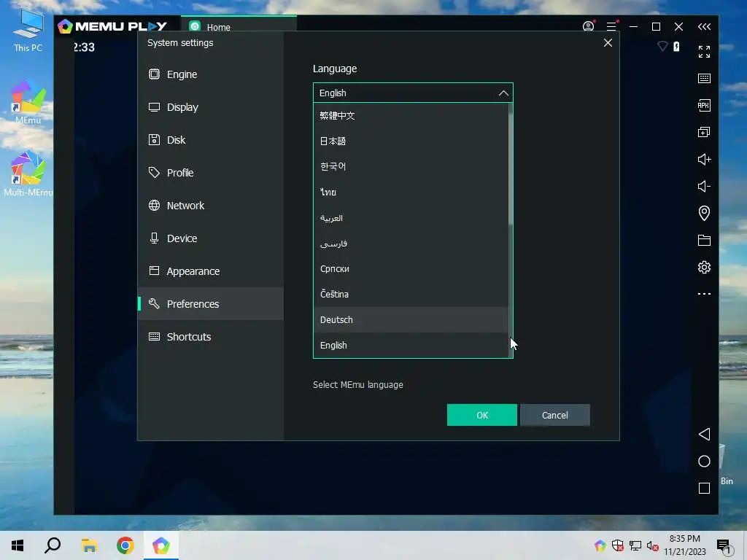Close the System settings dialog with the X
The image size is (747, 560).
click(608, 43)
